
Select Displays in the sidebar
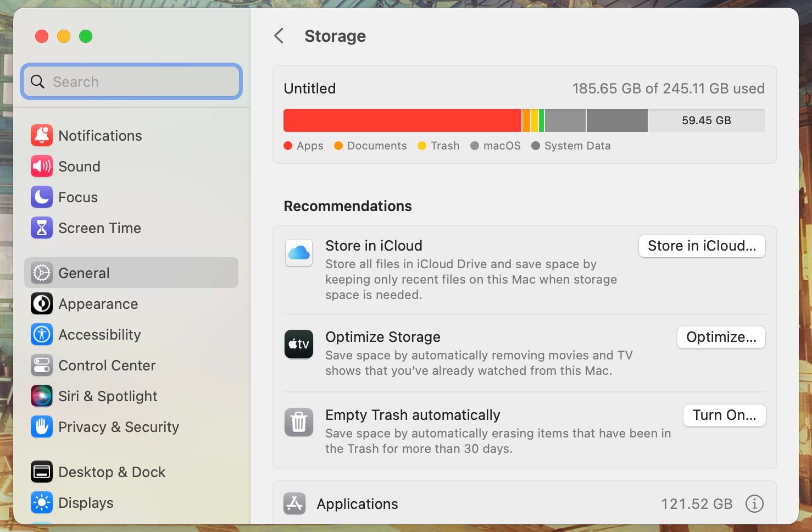[86, 502]
